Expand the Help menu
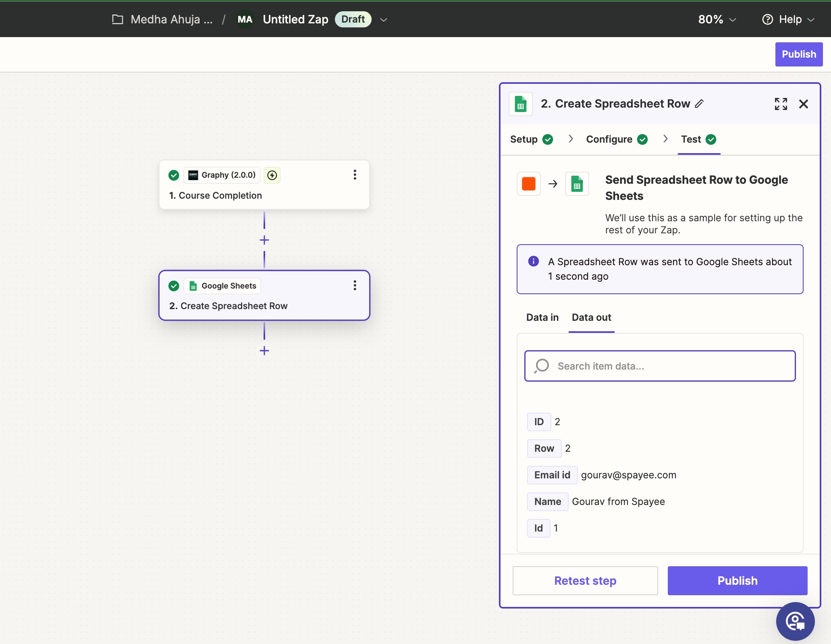 click(788, 19)
